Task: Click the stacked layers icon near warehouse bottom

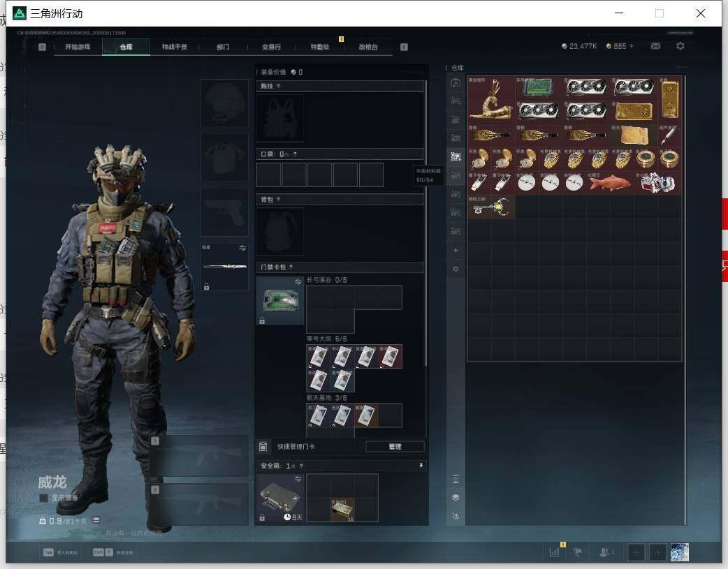Action: point(456,497)
